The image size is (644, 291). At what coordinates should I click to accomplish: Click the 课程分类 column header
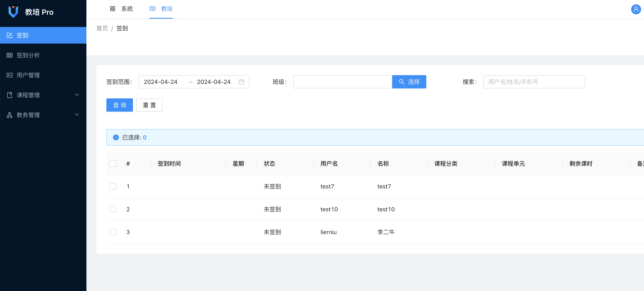446,164
